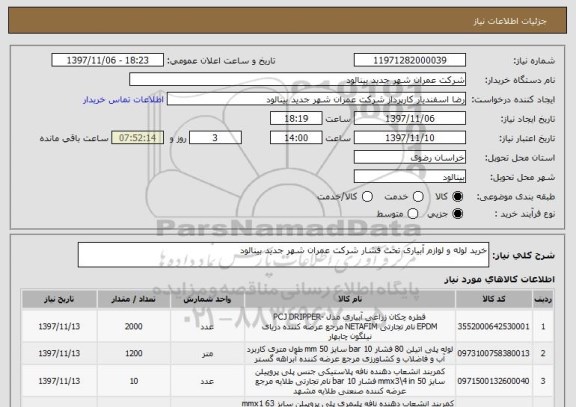Click the validity date field 1397/11/10

coord(410,138)
